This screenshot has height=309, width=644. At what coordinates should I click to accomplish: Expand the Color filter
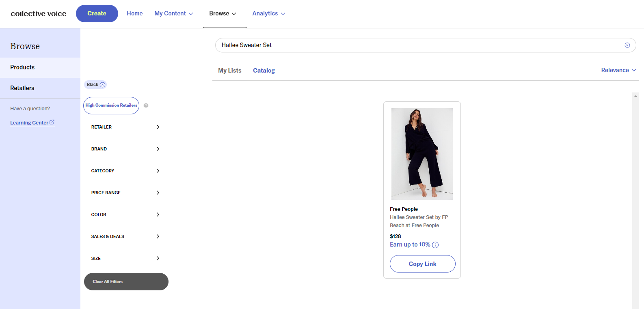click(125, 215)
